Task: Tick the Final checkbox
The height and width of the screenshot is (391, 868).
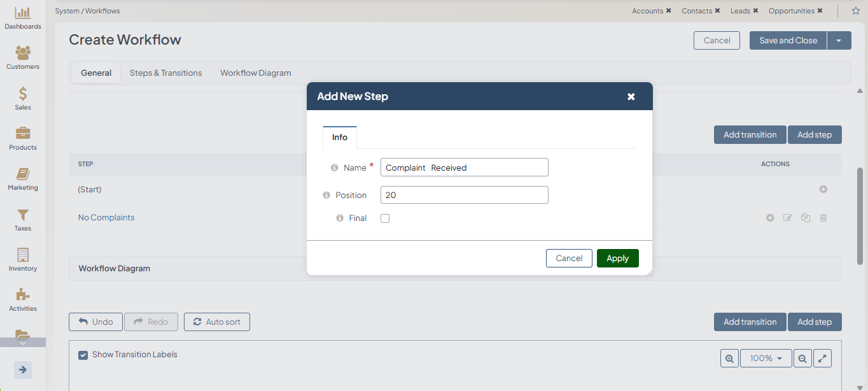Action: pos(385,218)
